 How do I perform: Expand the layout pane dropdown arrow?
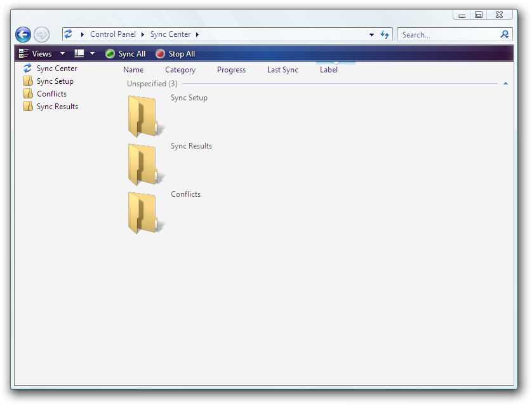(92, 54)
